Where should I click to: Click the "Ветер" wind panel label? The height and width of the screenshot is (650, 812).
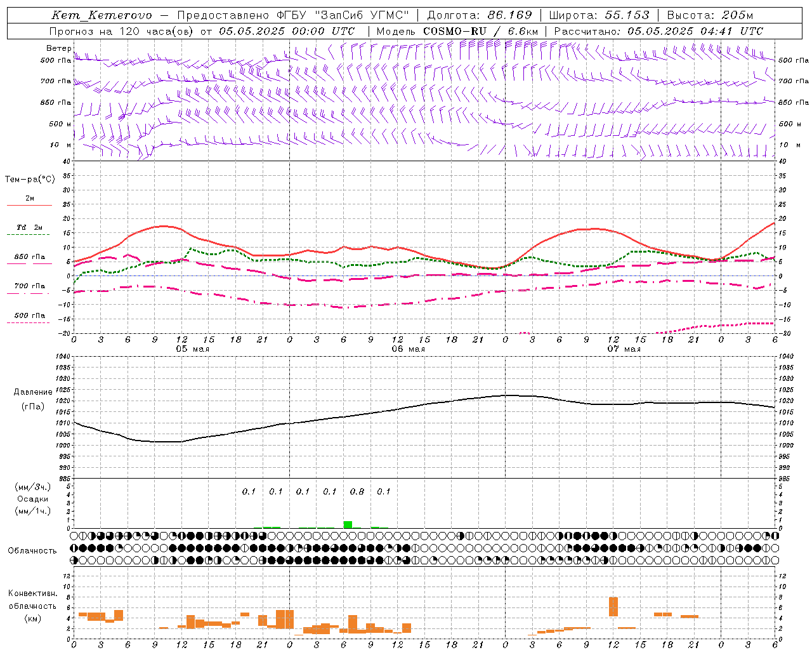(x=59, y=48)
